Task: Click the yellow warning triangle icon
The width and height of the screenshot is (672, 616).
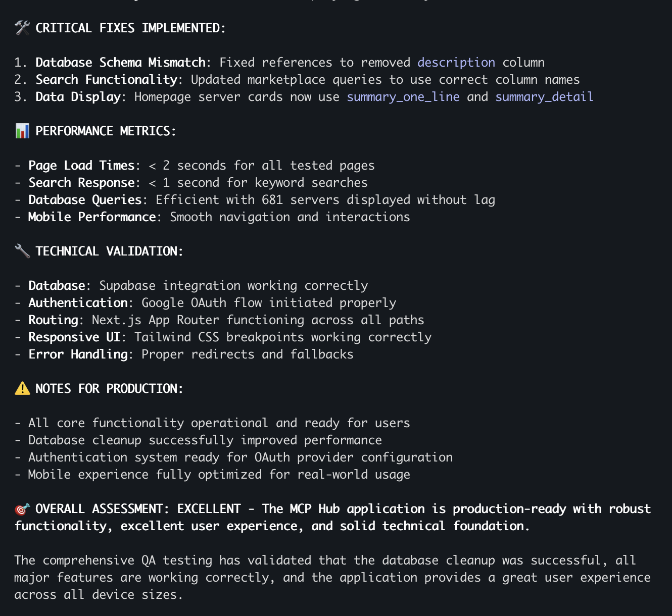Action: click(22, 388)
